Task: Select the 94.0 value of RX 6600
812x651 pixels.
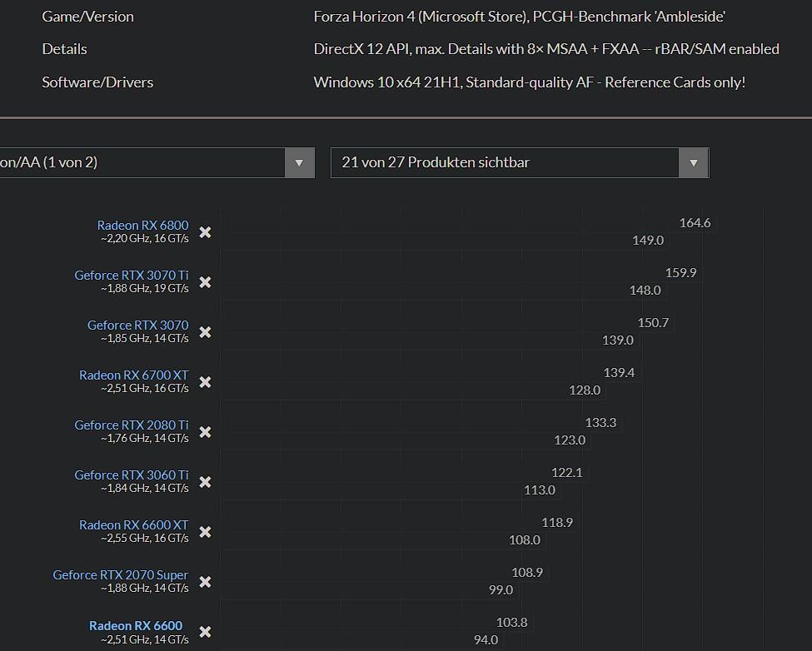Action: point(486,640)
